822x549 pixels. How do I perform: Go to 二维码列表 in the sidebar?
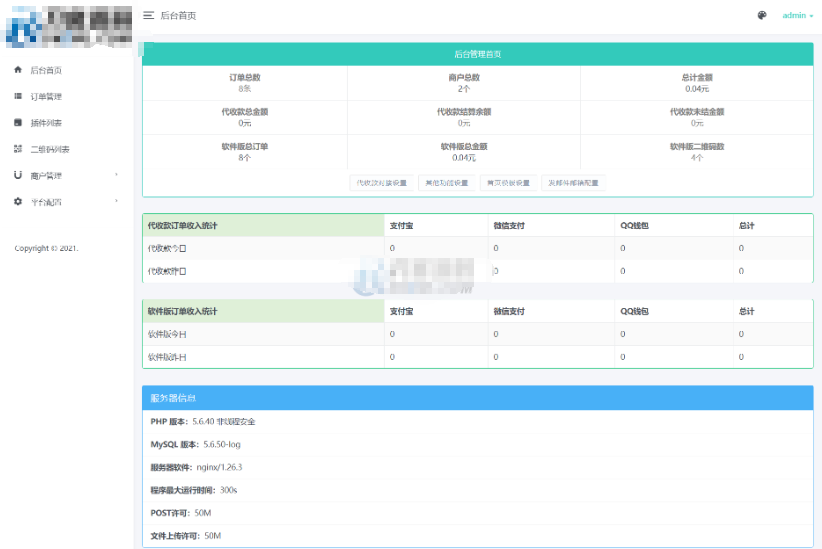tap(50, 150)
